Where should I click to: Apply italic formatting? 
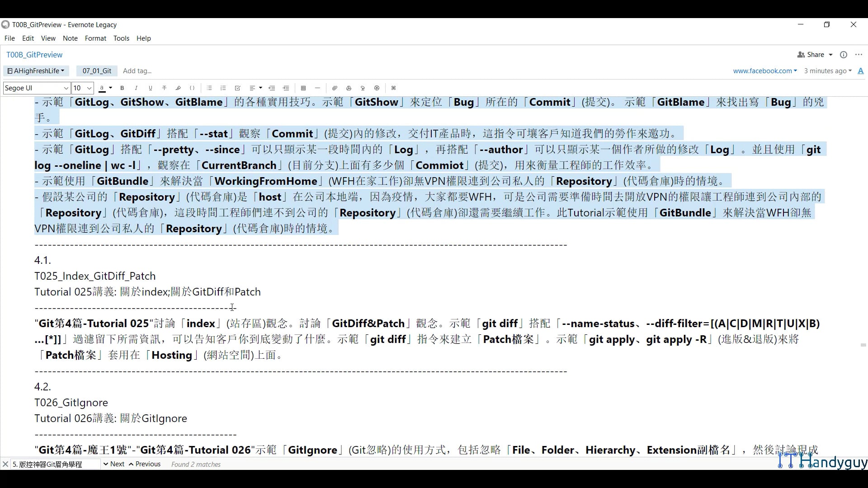coord(136,88)
